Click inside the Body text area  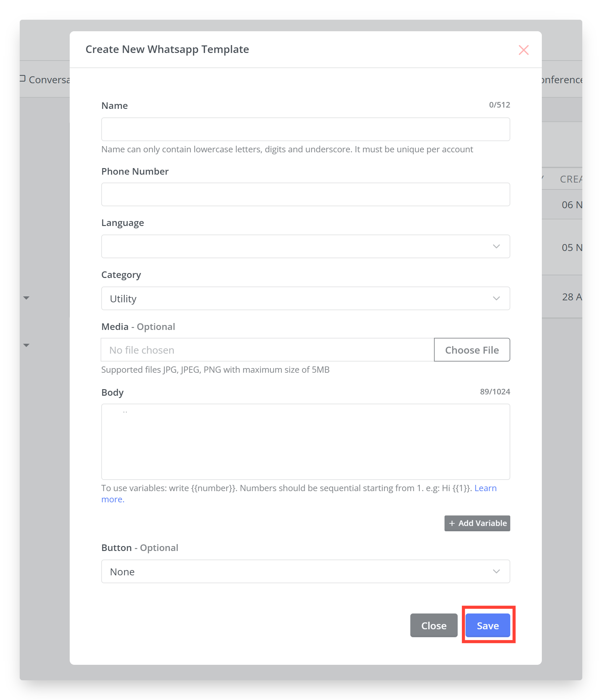point(305,441)
